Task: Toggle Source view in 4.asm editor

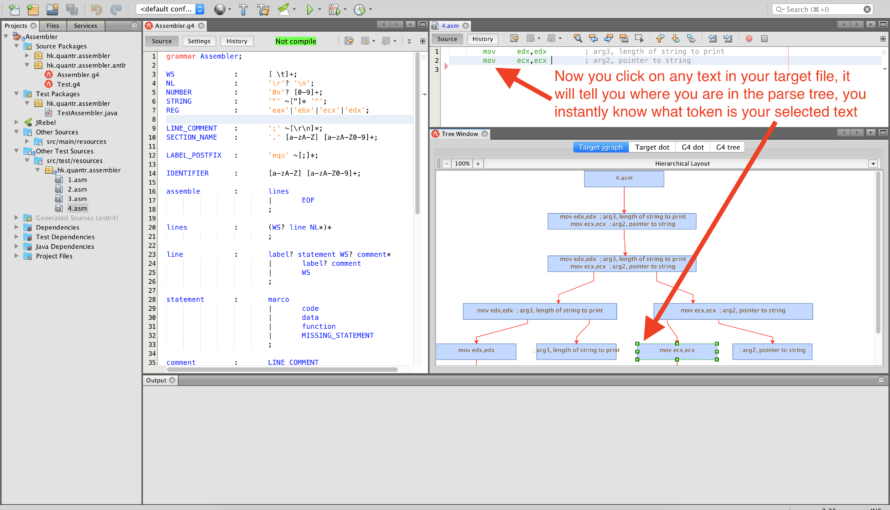Action: pos(447,39)
